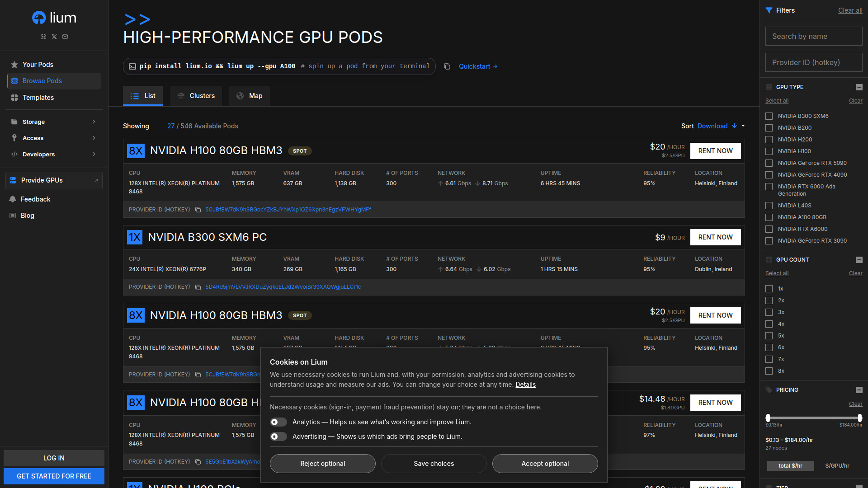Focus the Provider ID hotkey field
Viewport: 868px width, 488px height.
click(814, 62)
